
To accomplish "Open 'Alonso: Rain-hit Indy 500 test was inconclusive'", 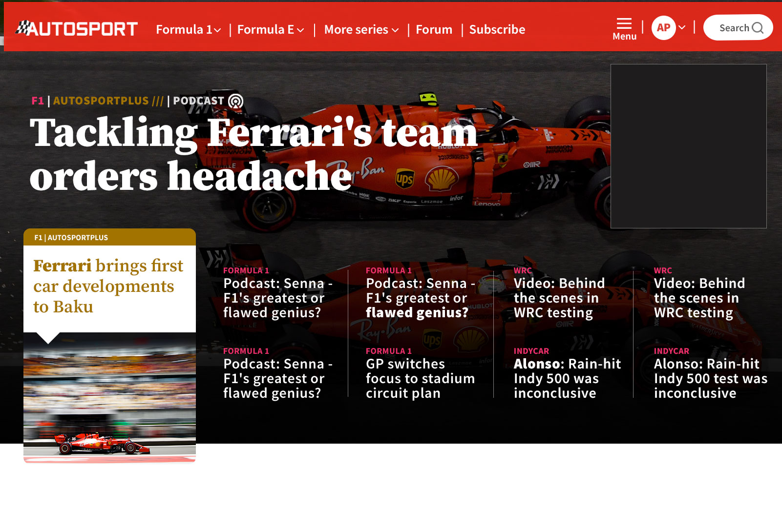I will coord(711,378).
